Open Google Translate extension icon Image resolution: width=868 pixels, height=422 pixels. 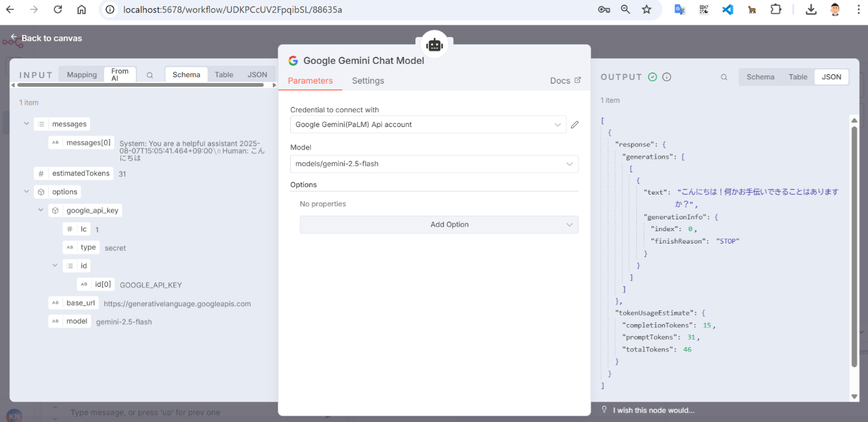point(680,9)
